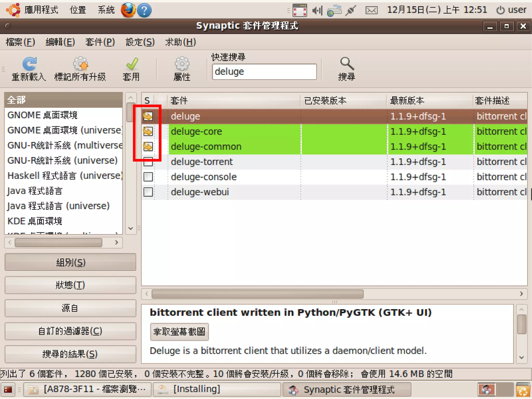Screen dimensions: 532x399
Task: Open the Edit (編輯) menu
Action: coord(60,42)
